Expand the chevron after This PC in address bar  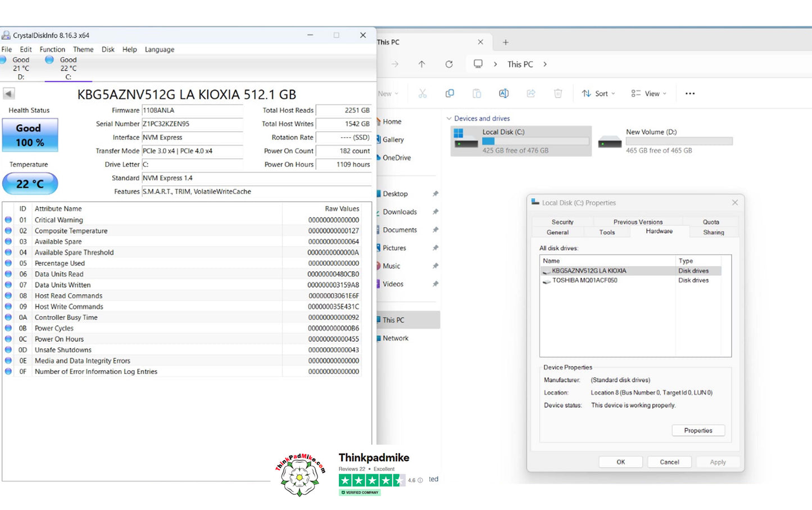(x=545, y=64)
